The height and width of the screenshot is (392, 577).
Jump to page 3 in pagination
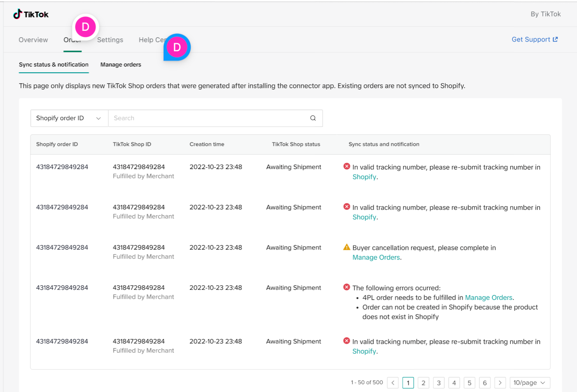(439, 383)
